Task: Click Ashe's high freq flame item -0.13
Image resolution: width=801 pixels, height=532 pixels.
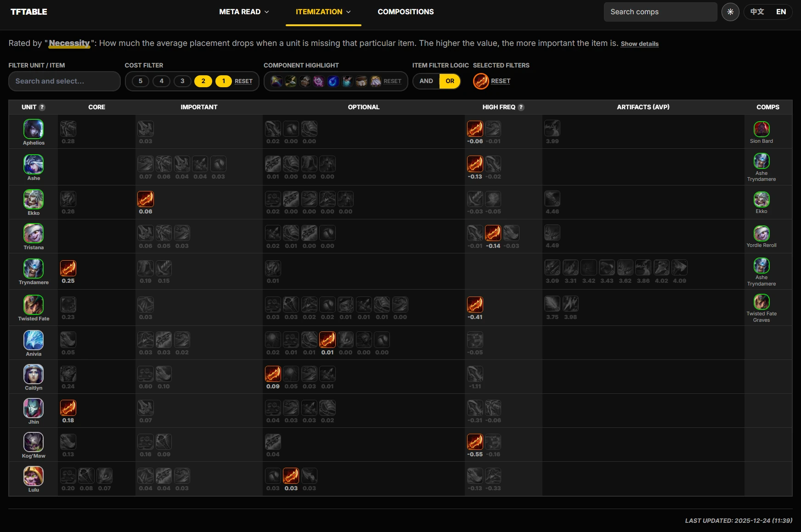Action: coord(475,164)
